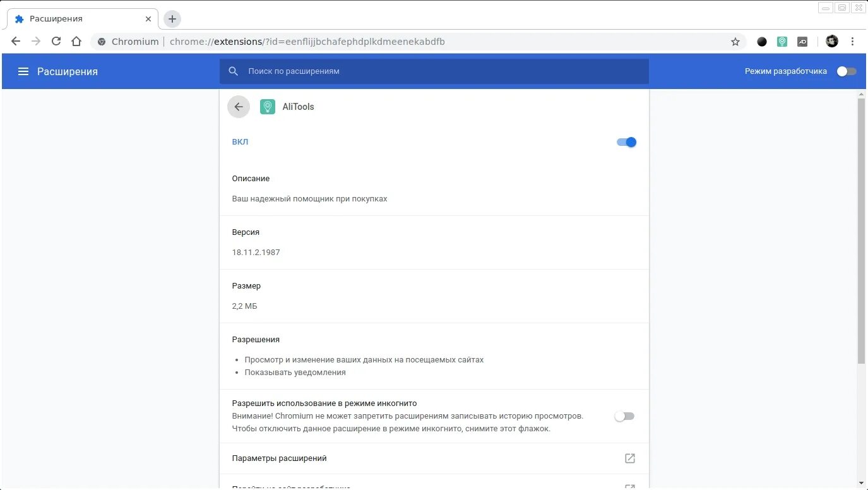Image resolution: width=868 pixels, height=490 pixels.
Task: Click the Просмотр и изменение данных permission
Action: [364, 360]
